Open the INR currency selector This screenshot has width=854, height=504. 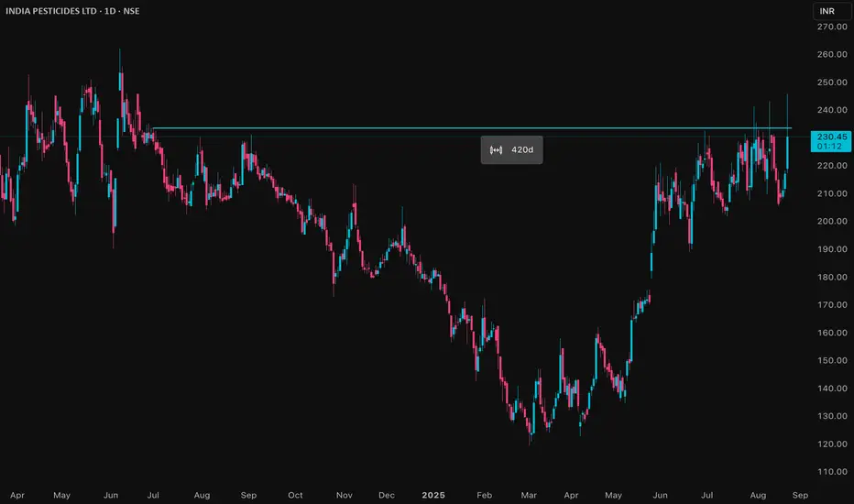click(x=830, y=11)
